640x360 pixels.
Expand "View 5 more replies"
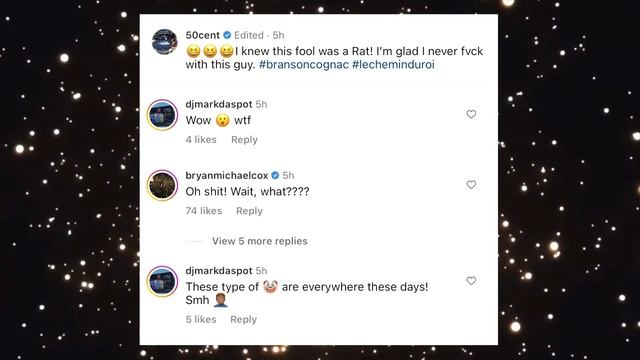(x=260, y=241)
